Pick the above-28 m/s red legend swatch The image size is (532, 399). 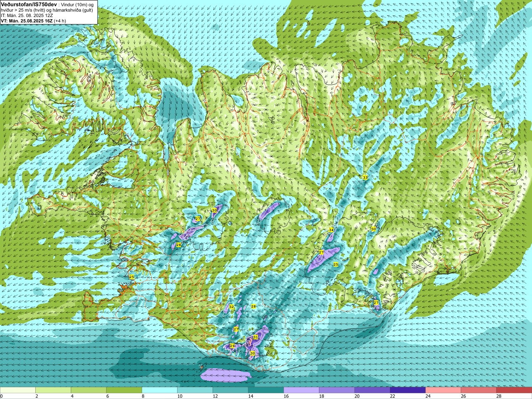pos(514,390)
